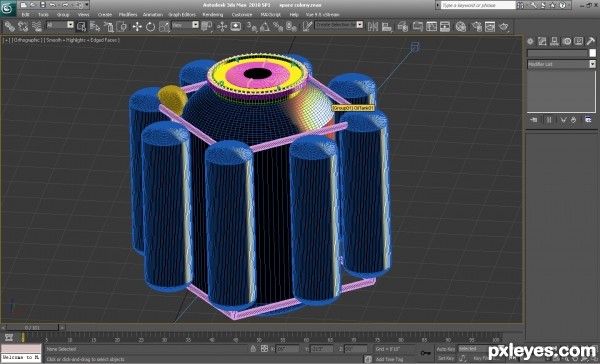Redo the last scene operation
Image resolution: width=600 pixels, height=364 pixels.
tap(65, 5)
